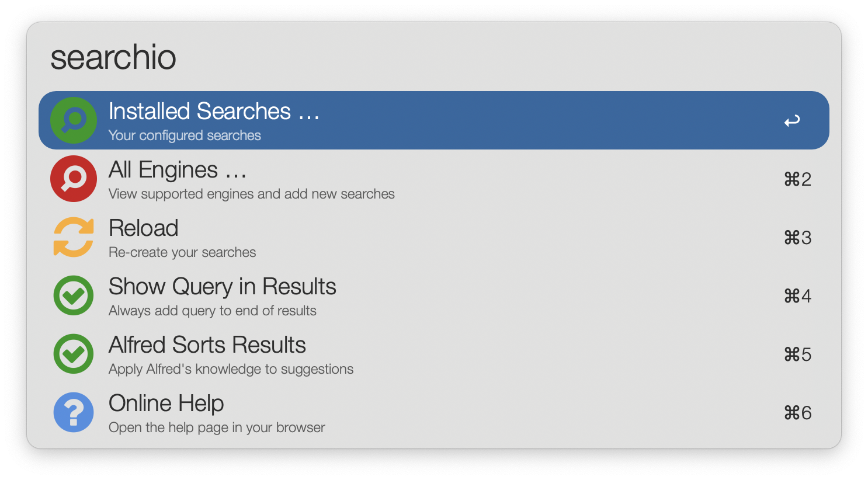Click the green Installed Searches magnifier icon

click(74, 120)
